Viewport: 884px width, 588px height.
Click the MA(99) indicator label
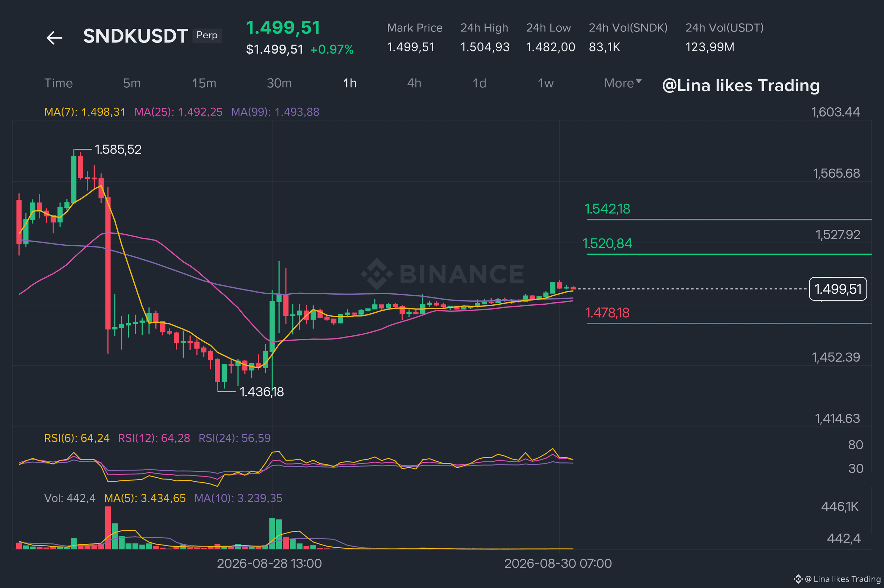tap(276, 112)
